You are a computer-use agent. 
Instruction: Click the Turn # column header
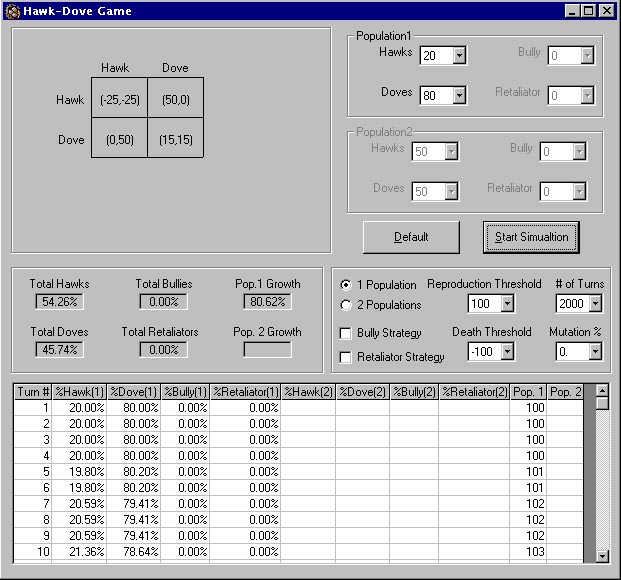[33, 392]
